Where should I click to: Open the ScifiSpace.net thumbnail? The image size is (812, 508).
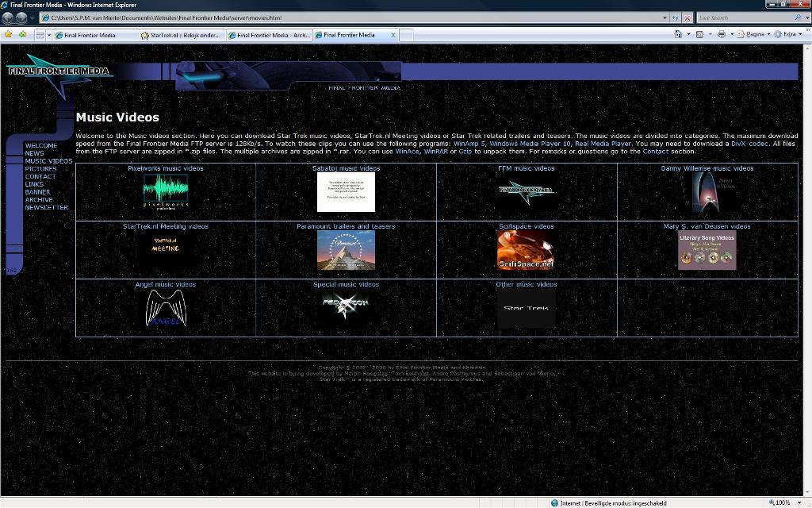(x=527, y=250)
